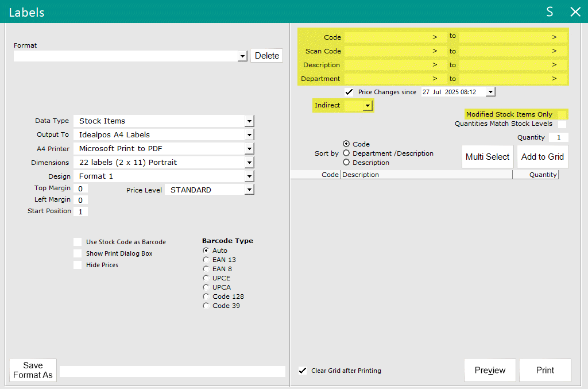Image resolution: width=588 pixels, height=389 pixels.
Task: Choose the UPCA barcode type
Action: click(x=206, y=287)
